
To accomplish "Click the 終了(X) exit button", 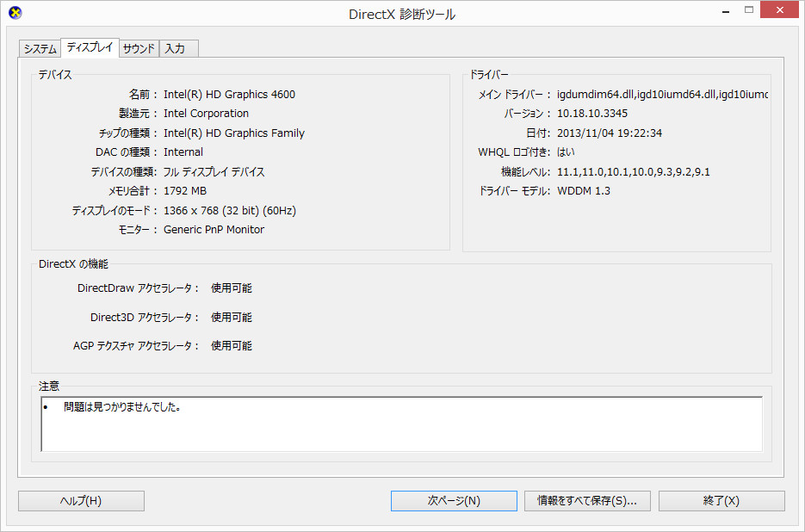I will pos(721,501).
